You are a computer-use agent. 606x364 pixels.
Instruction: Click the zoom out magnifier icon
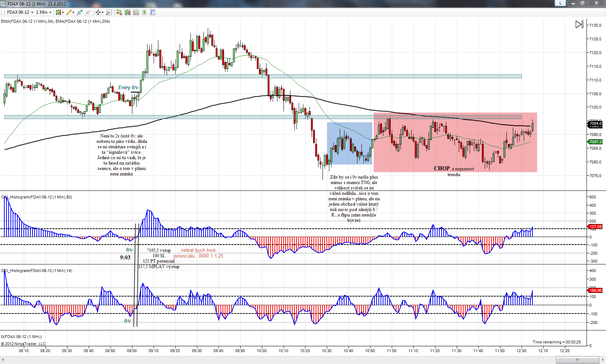click(x=88, y=12)
